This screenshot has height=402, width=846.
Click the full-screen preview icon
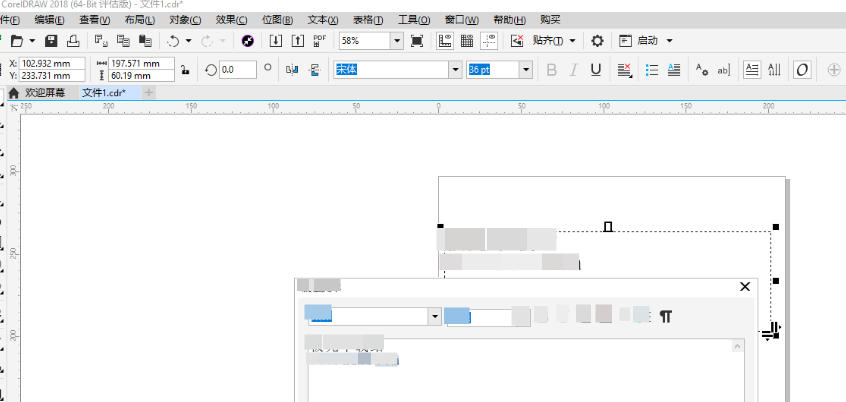(x=417, y=41)
